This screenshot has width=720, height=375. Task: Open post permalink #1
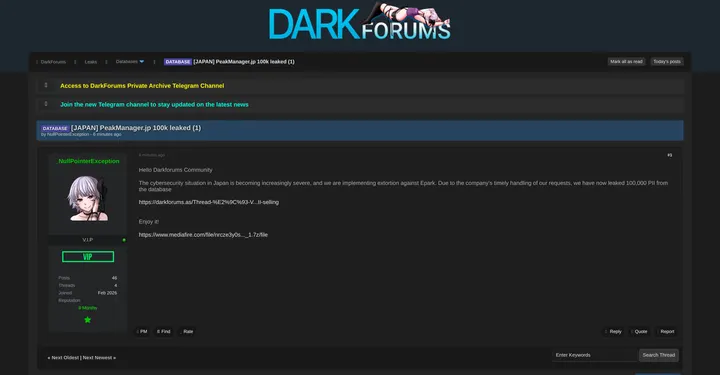click(x=669, y=155)
